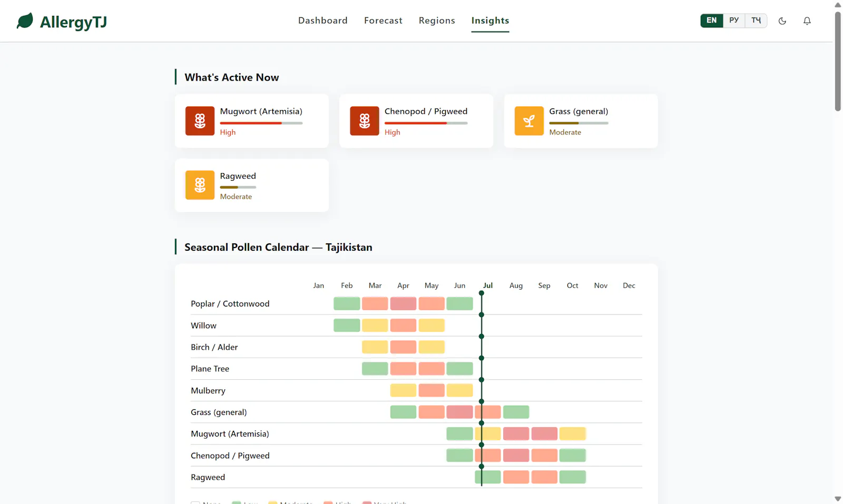Open notifications bell icon
843x504 pixels.
pos(807,21)
